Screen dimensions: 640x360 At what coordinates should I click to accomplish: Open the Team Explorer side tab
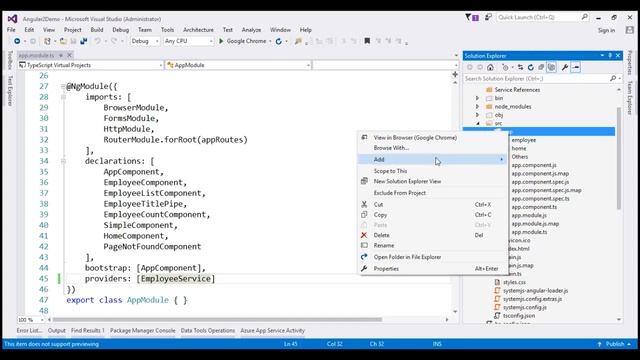tap(630, 98)
